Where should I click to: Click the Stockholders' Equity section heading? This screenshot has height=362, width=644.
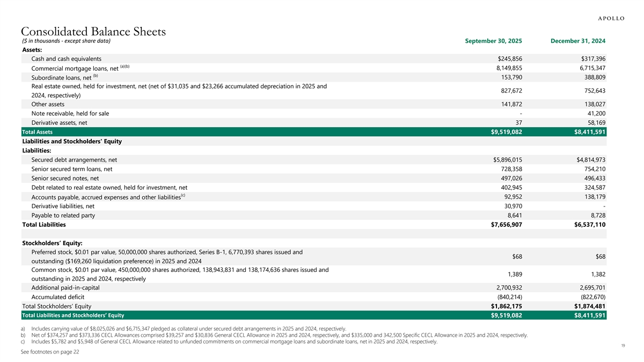pos(52,243)
